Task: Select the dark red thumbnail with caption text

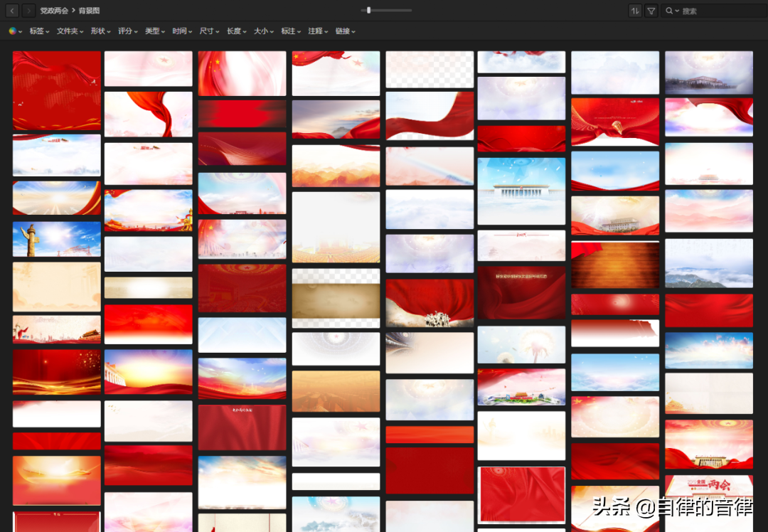Action: pos(521,292)
